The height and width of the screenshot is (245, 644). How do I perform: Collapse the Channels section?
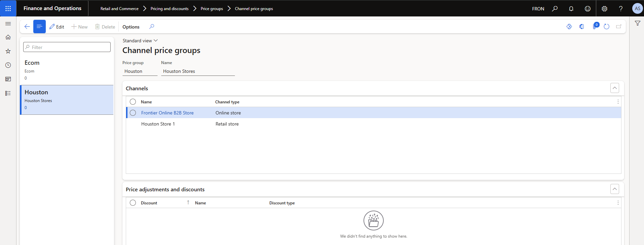(614, 88)
